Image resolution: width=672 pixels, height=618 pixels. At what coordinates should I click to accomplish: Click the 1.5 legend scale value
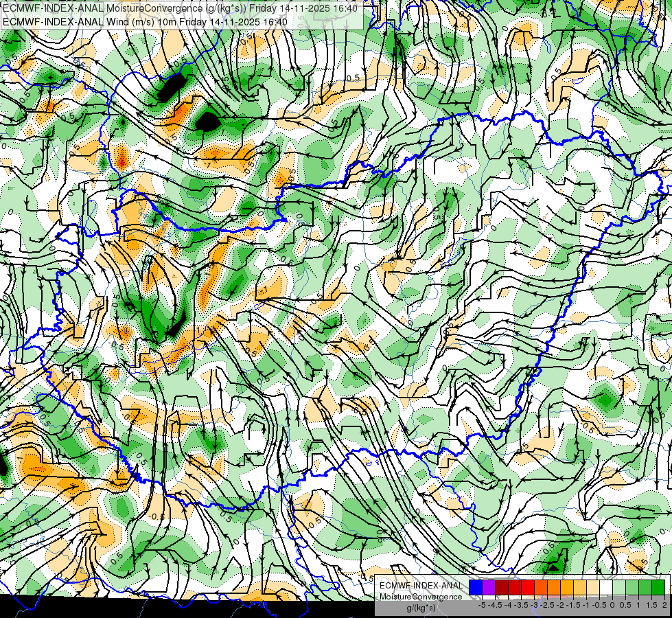point(651,605)
